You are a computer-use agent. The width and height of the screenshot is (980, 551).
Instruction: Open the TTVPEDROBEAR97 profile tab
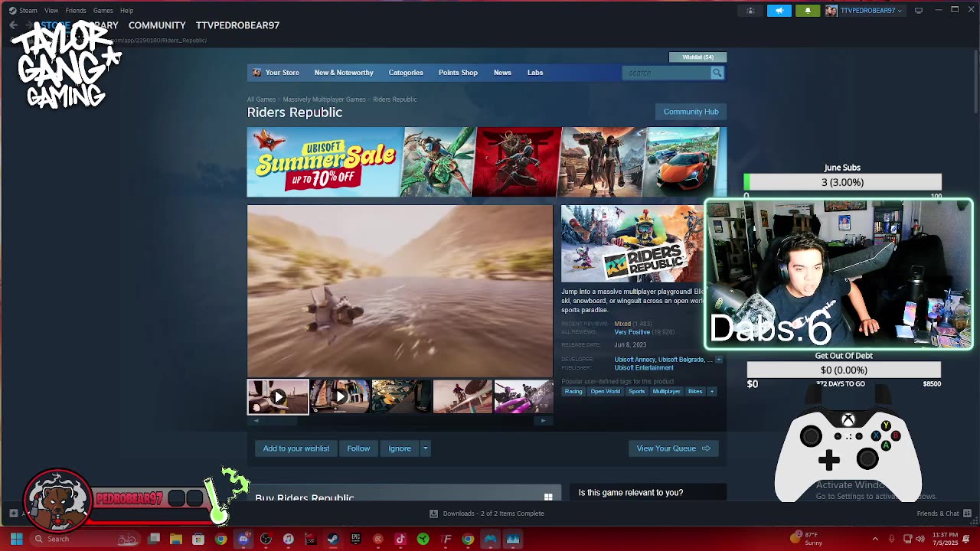pyautogui.click(x=237, y=25)
